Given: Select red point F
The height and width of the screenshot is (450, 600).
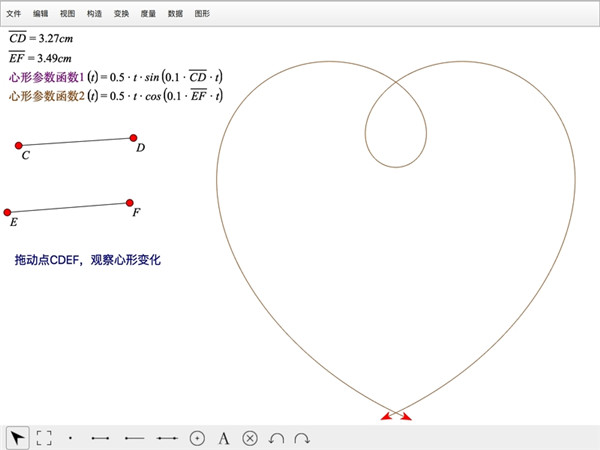Looking at the screenshot, I should coord(130,203).
